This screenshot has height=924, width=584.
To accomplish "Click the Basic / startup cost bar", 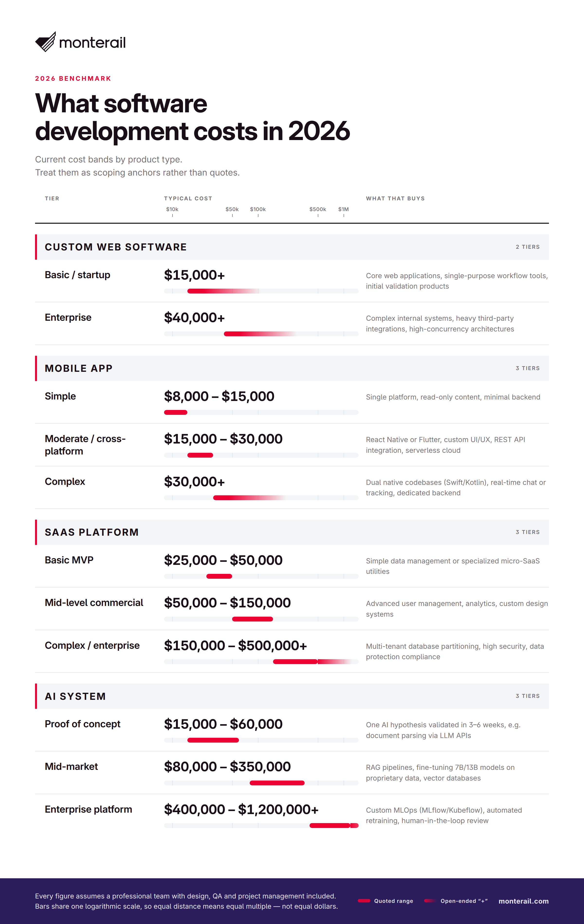I will click(x=223, y=291).
